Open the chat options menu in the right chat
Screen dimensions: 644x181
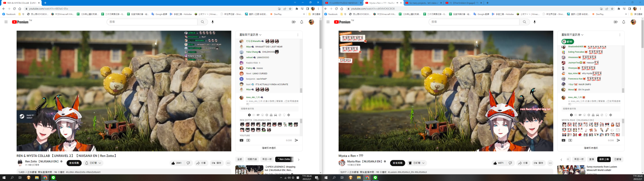(620, 35)
